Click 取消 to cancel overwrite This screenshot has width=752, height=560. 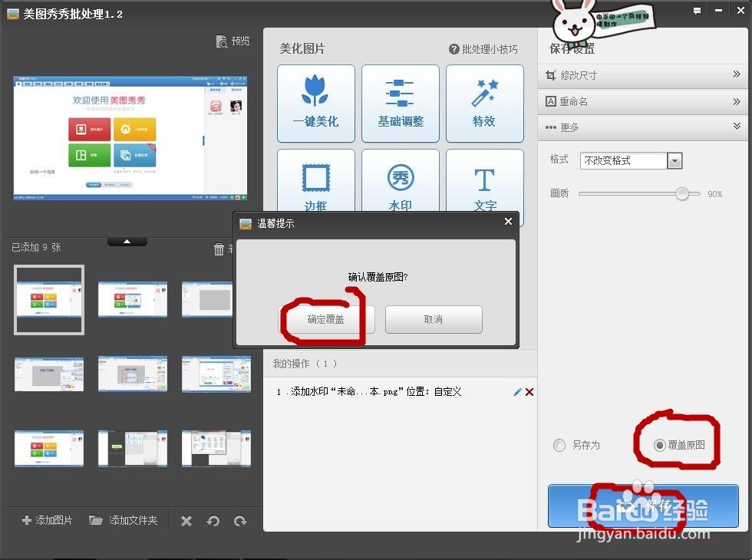tap(434, 319)
